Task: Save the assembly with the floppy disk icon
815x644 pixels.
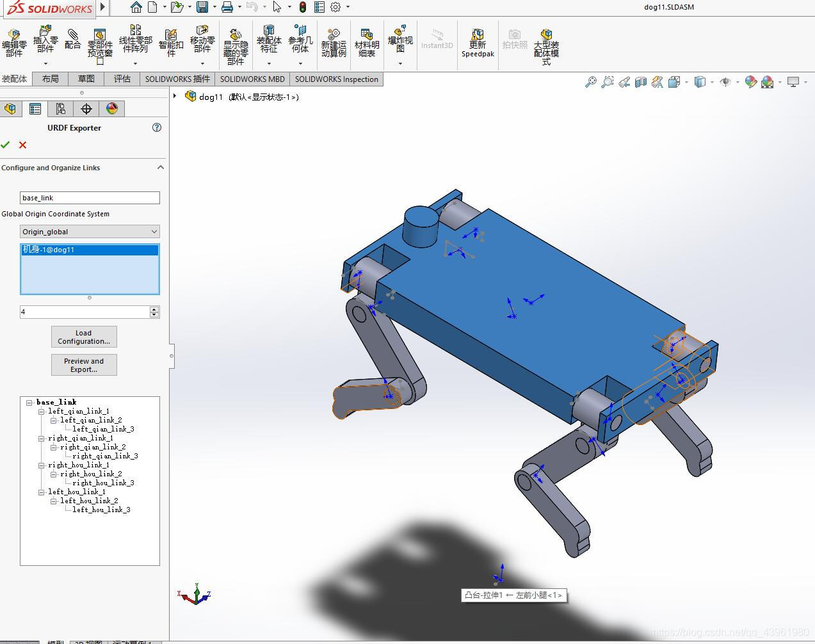Action: (x=202, y=7)
